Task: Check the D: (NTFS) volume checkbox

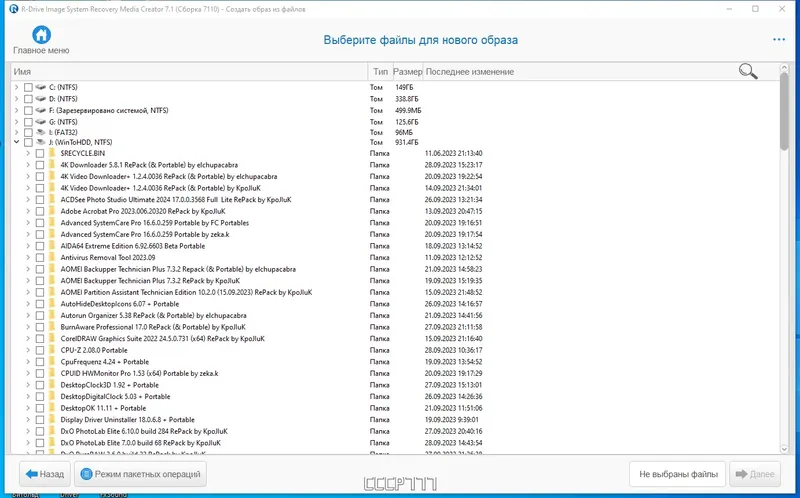Action: (x=28, y=99)
